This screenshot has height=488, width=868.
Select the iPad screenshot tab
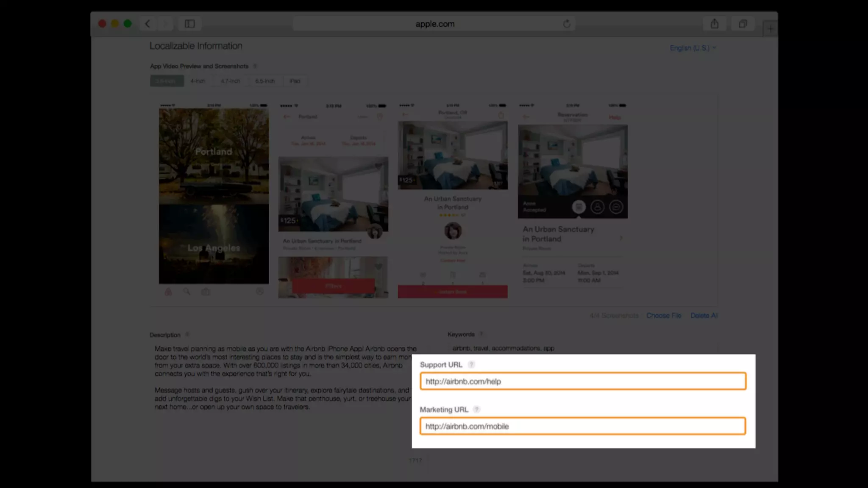coord(295,81)
